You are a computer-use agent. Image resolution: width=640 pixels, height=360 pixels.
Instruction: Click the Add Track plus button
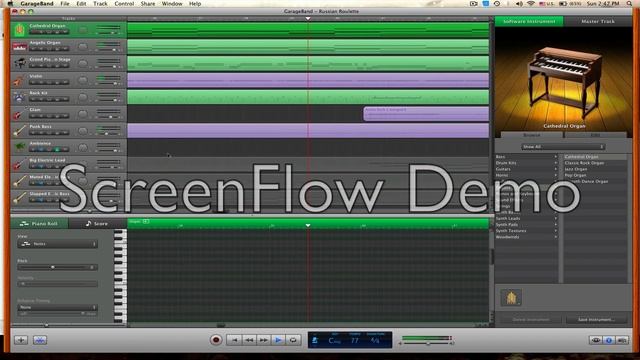point(21,340)
